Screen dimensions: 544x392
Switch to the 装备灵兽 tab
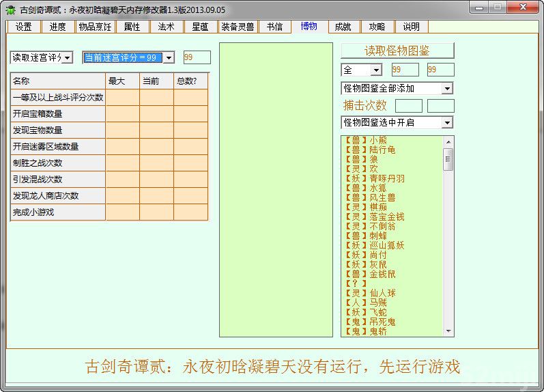click(238, 27)
